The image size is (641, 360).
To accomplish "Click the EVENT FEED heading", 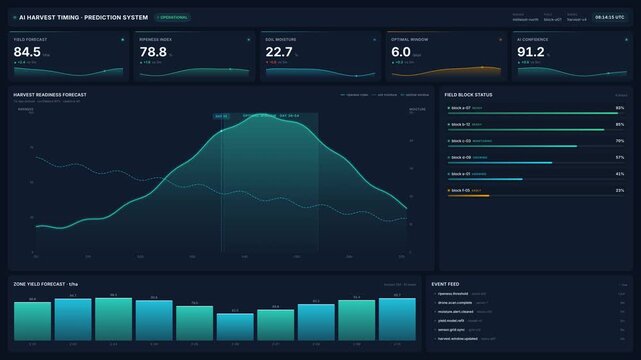I will 445,284.
